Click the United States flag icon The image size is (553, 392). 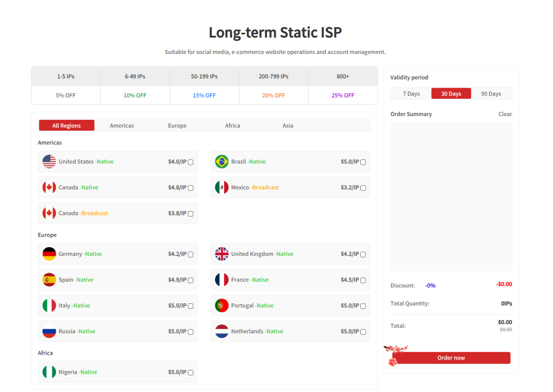pyautogui.click(x=49, y=161)
